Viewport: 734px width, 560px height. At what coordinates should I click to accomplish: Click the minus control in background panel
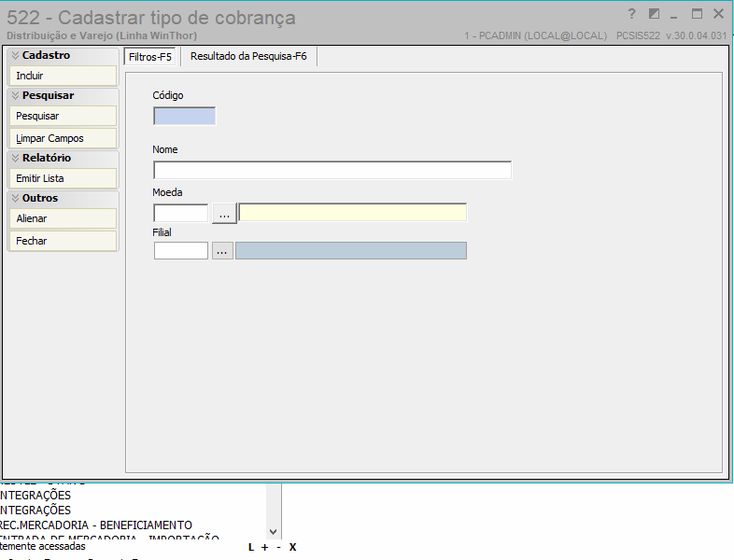(278, 547)
